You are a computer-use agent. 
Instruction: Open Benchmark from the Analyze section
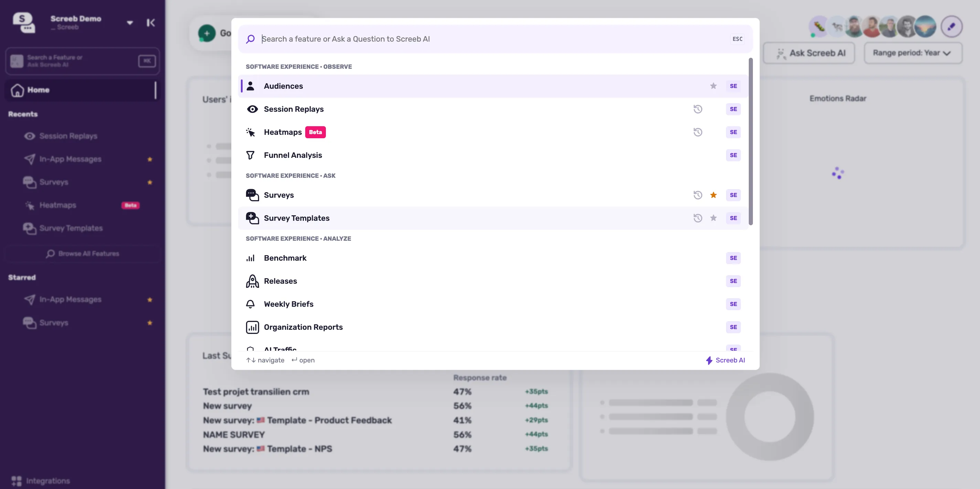coord(493,258)
